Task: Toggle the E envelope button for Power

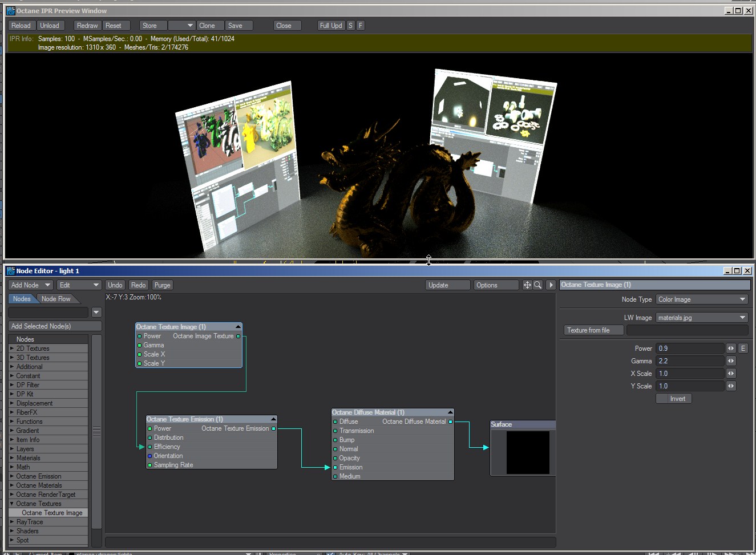Action: [743, 349]
